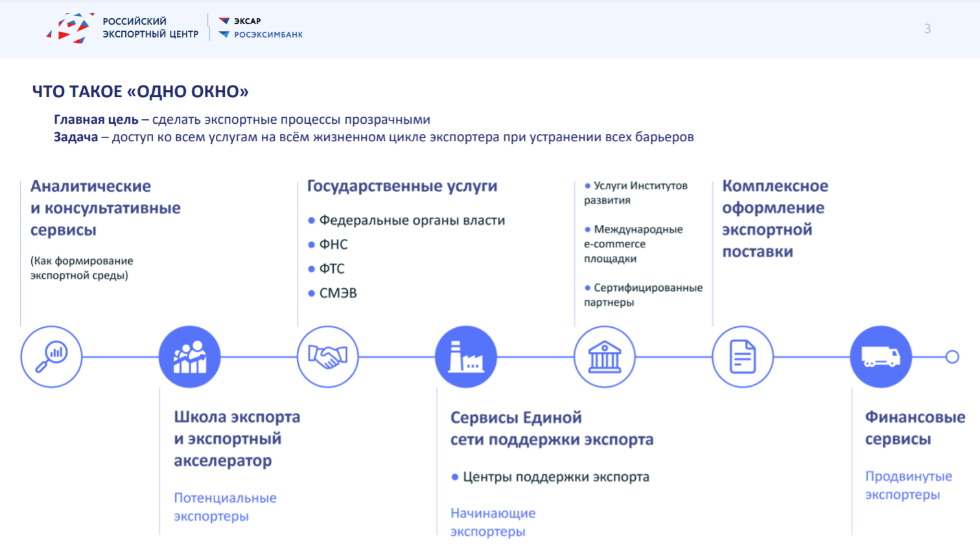
Task: Select the 'СМЭВ' bullet item
Action: (337, 293)
